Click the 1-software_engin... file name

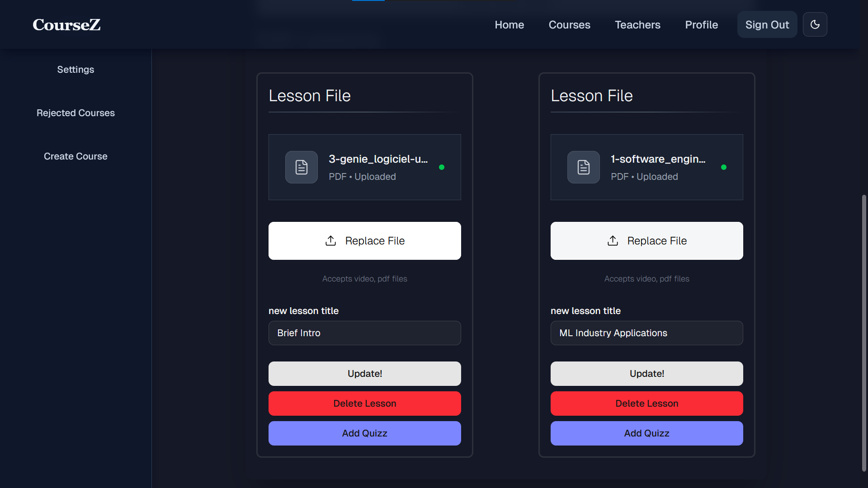tap(658, 159)
